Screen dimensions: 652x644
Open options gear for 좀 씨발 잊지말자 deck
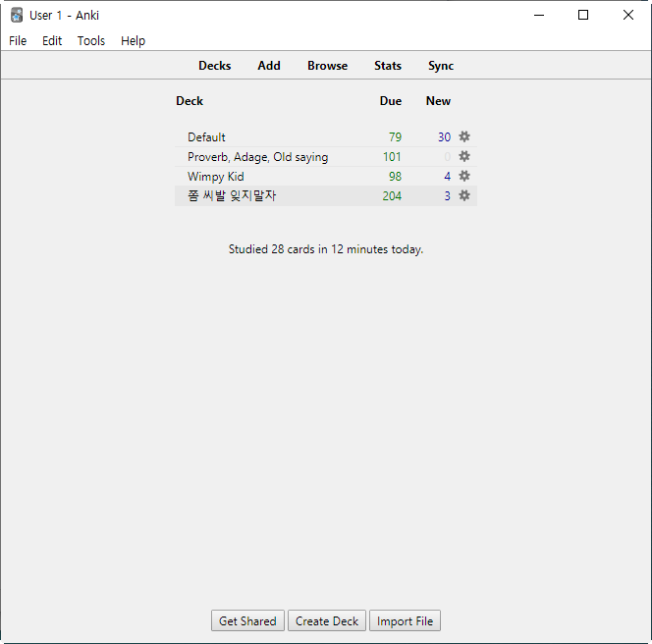point(464,195)
